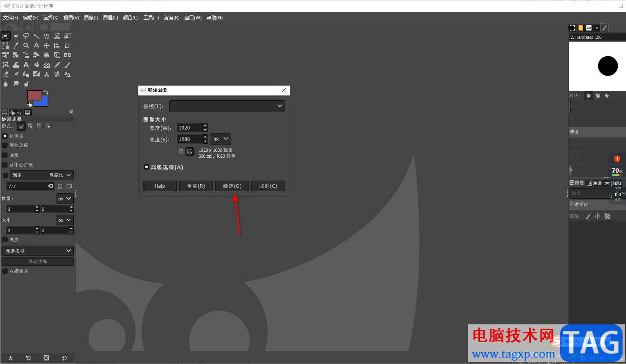This screenshot has height=364, width=626.
Task: Switch to the 通道 Channels tab
Action: click(594, 183)
